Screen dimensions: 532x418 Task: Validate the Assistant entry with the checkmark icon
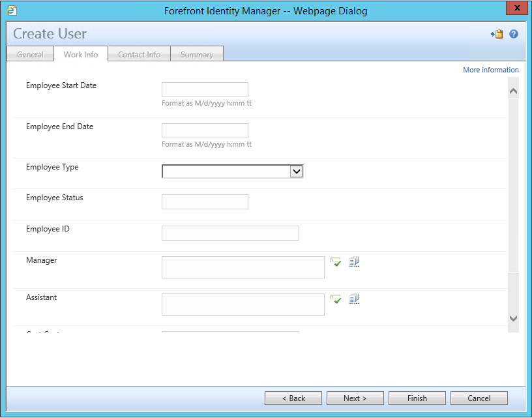click(x=336, y=299)
